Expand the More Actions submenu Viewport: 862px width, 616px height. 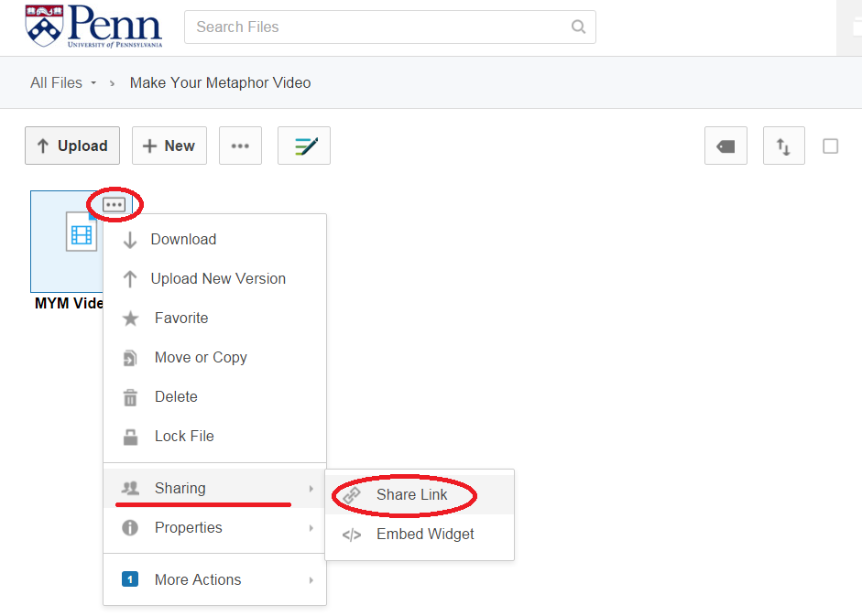coord(215,579)
